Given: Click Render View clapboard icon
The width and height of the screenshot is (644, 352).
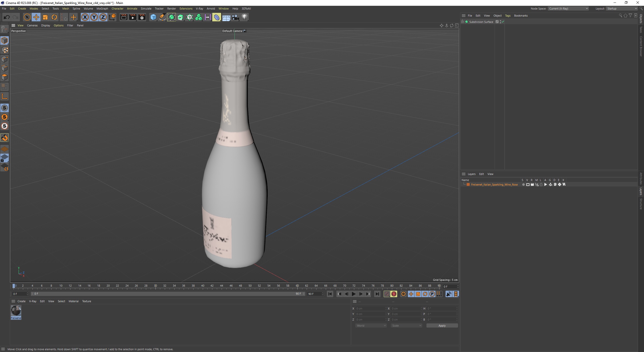Looking at the screenshot, I should pos(124,17).
